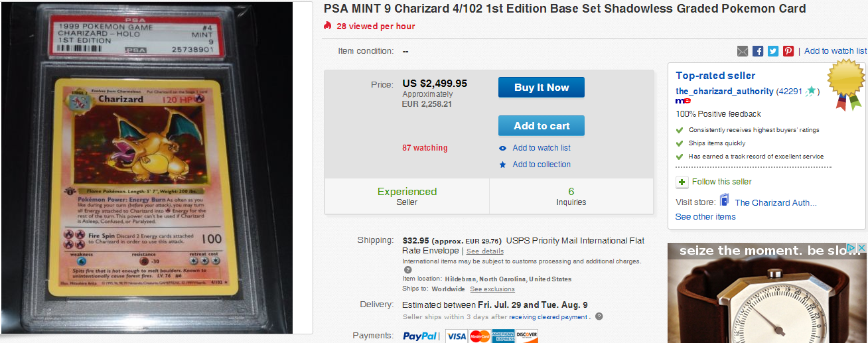
Task: Add item to collection via star link
Action: pos(541,165)
